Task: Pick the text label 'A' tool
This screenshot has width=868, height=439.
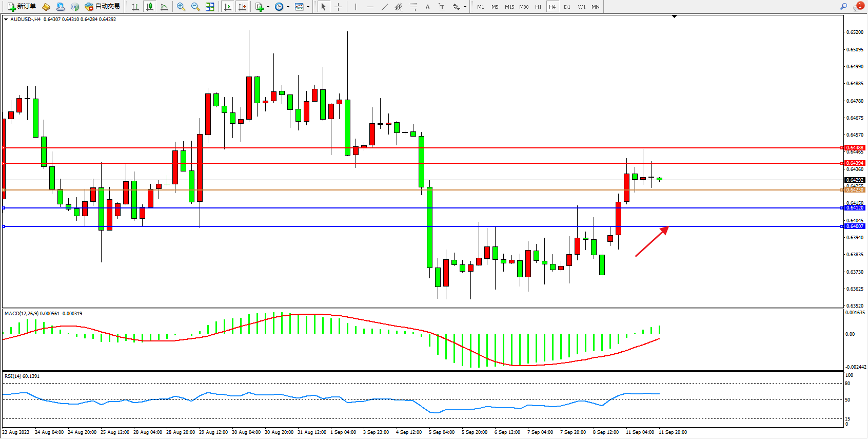Action: click(427, 7)
